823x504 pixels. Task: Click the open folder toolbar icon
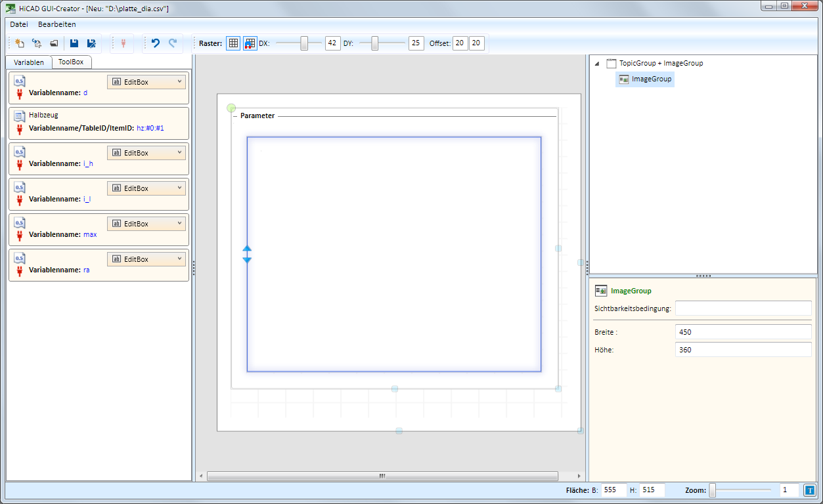click(54, 43)
